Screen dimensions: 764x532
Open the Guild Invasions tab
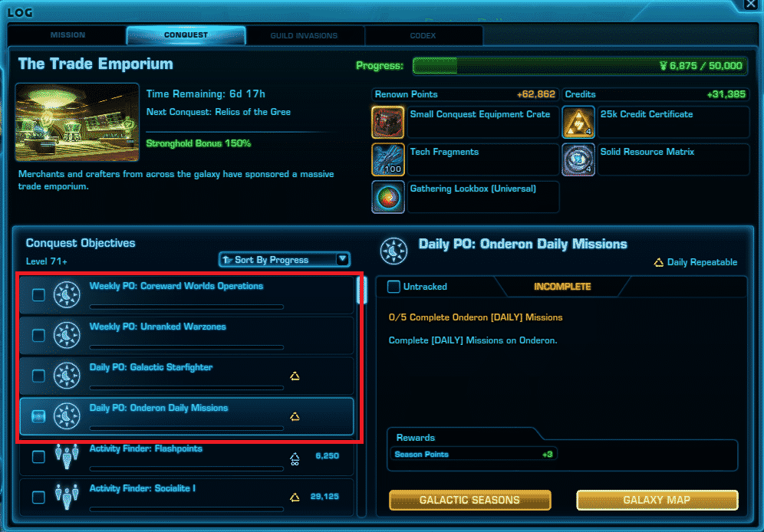click(x=304, y=35)
